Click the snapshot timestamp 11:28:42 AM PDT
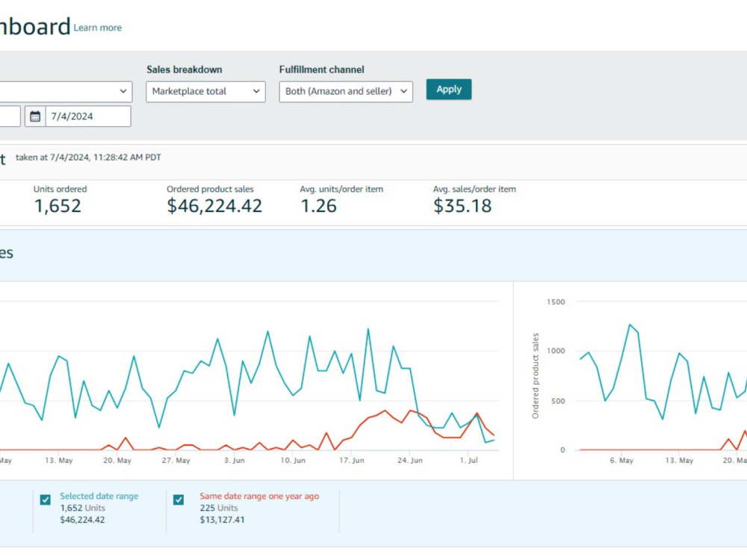The width and height of the screenshot is (747, 560). [127, 157]
